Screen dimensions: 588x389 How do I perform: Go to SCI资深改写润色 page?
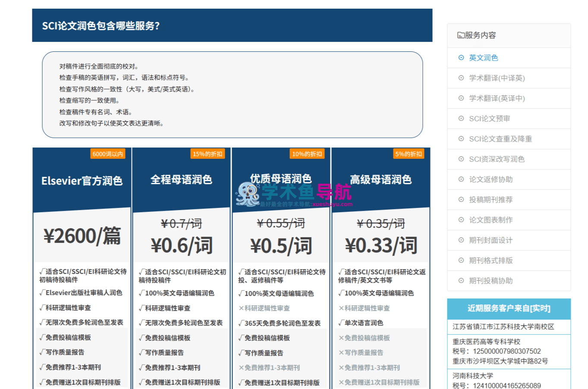point(497,159)
